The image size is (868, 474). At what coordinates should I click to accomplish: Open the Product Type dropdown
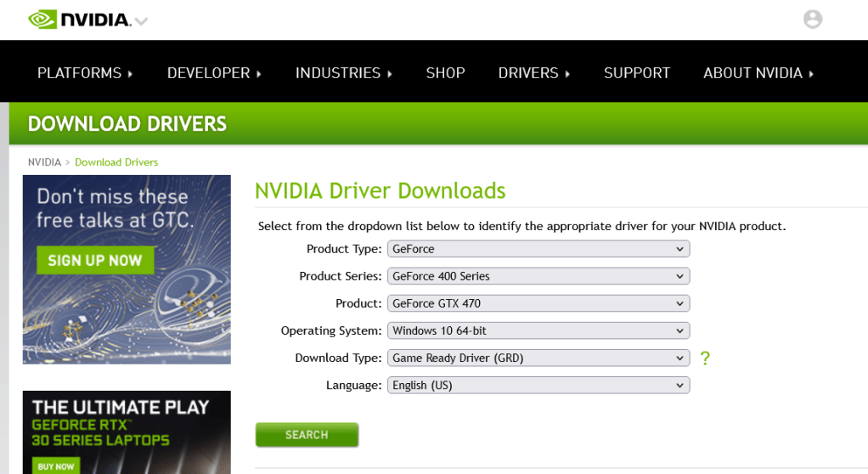tap(538, 249)
